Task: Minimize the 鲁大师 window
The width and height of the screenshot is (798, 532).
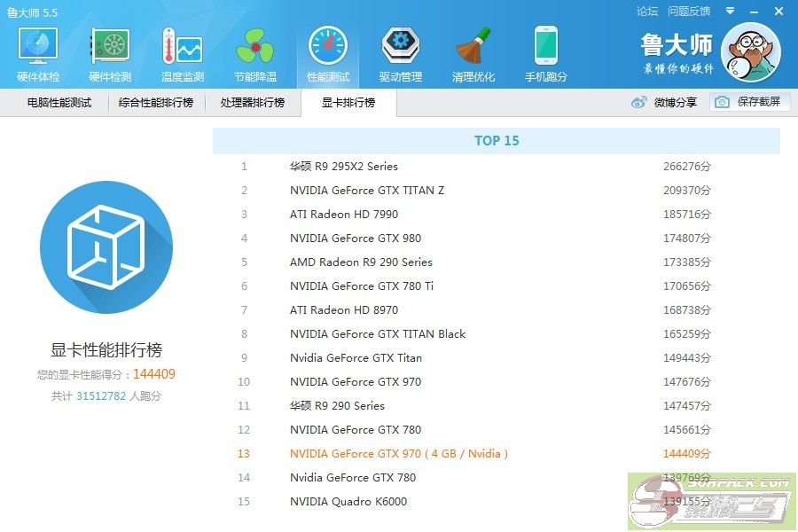Action: coord(755,12)
